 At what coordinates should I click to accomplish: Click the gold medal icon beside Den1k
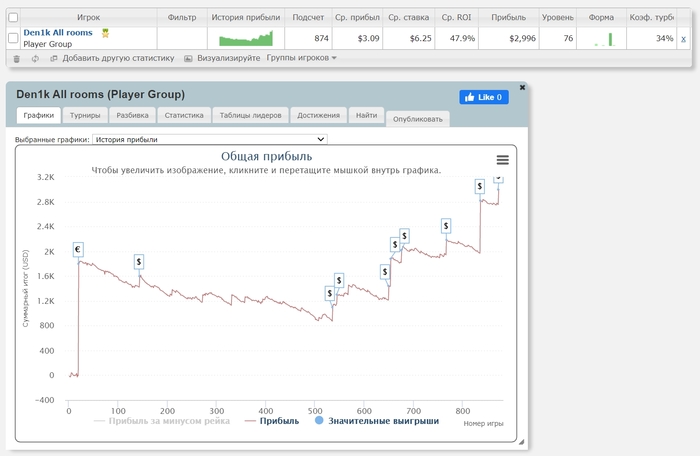coord(105,33)
